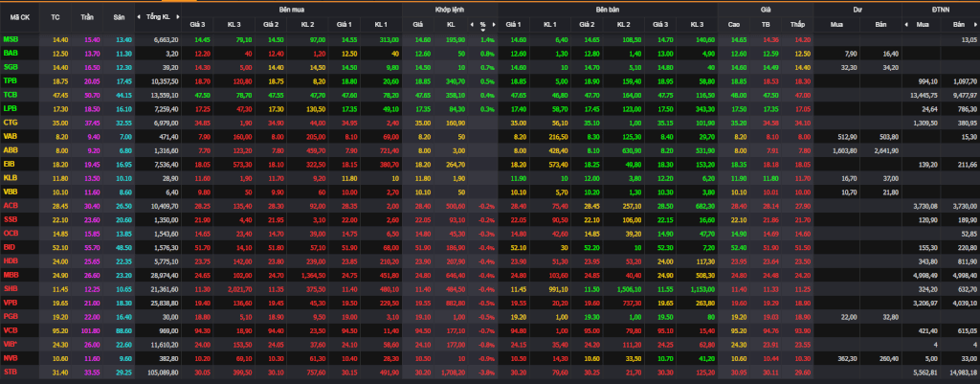Click the right arrow beside Tổng KL header
980x384 pixels.
[178, 17]
